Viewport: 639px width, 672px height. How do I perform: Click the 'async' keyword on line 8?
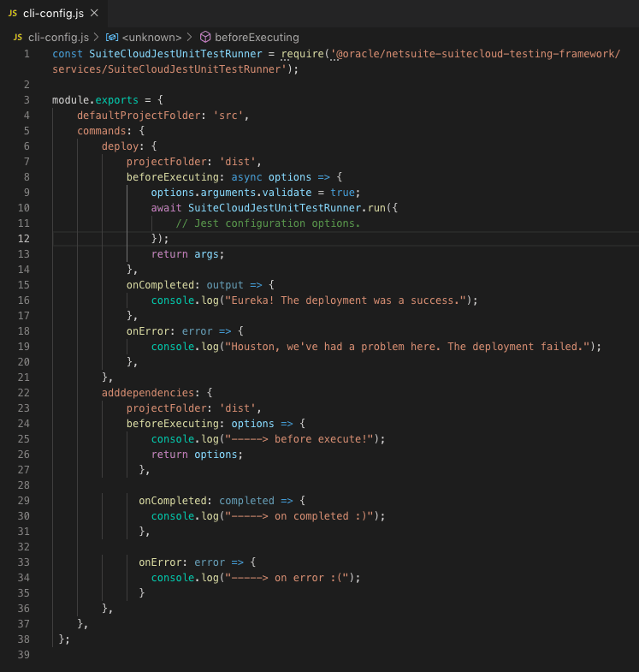click(x=246, y=177)
